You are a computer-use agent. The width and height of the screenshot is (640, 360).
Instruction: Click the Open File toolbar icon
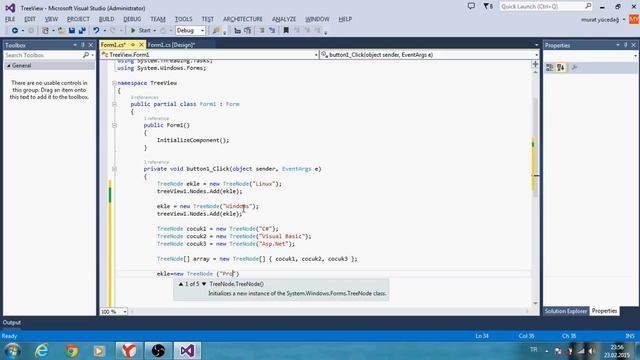[61, 31]
